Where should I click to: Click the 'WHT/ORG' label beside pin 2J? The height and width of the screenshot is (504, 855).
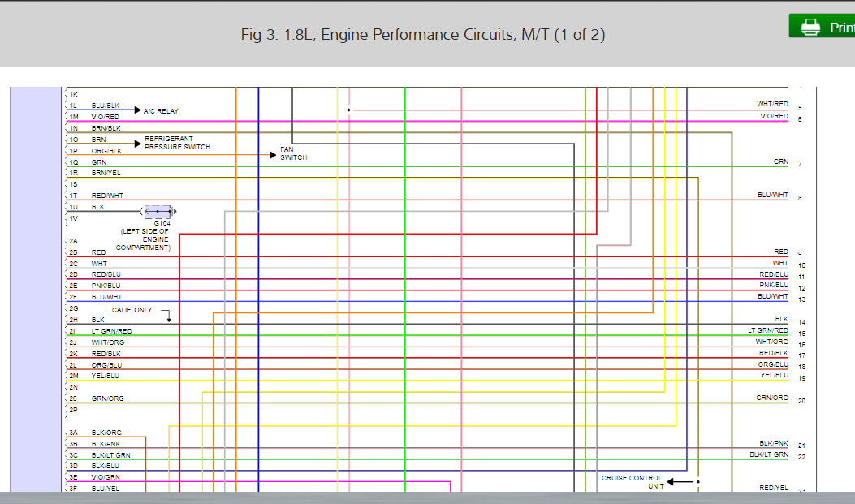pyautogui.click(x=108, y=342)
